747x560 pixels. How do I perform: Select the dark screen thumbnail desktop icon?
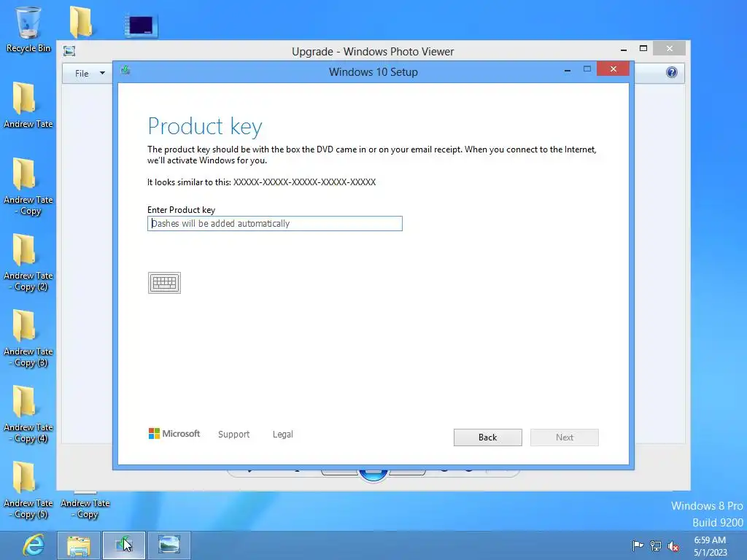click(x=141, y=26)
